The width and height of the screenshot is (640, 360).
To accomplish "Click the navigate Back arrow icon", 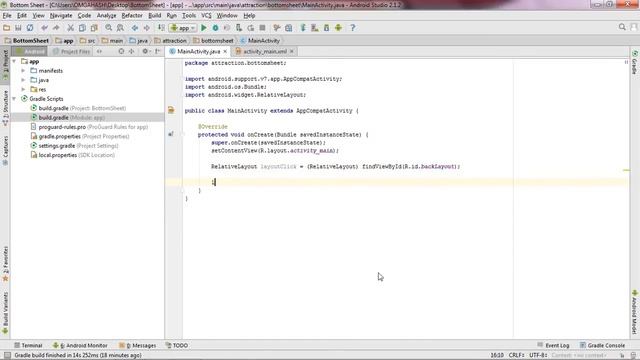I will [135, 28].
